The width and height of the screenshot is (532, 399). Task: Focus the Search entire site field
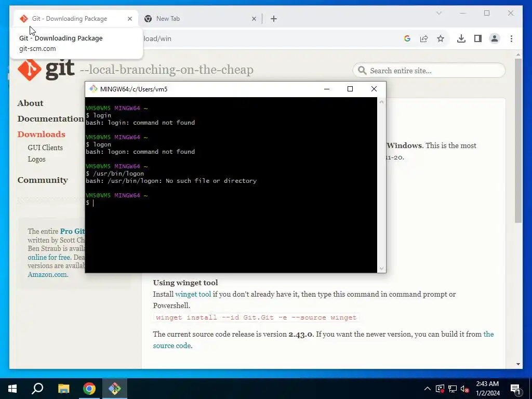tap(429, 71)
